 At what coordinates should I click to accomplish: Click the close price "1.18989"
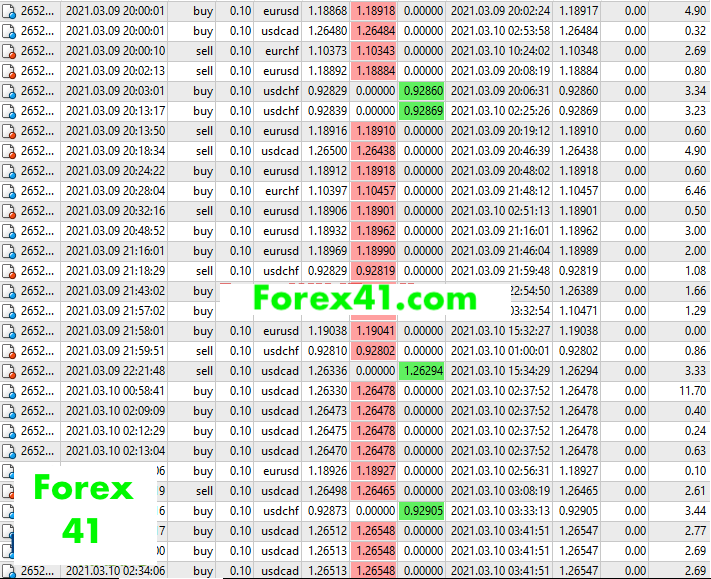pyautogui.click(x=578, y=251)
